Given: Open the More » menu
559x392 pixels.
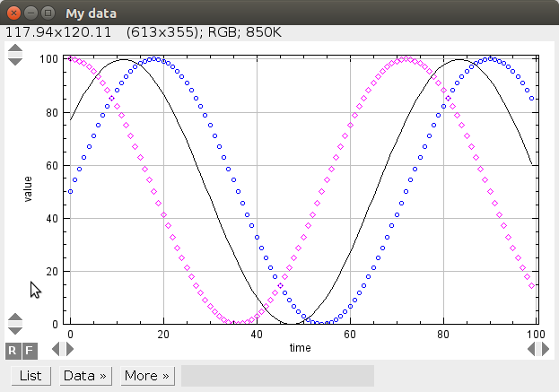Looking at the screenshot, I should [x=147, y=376].
